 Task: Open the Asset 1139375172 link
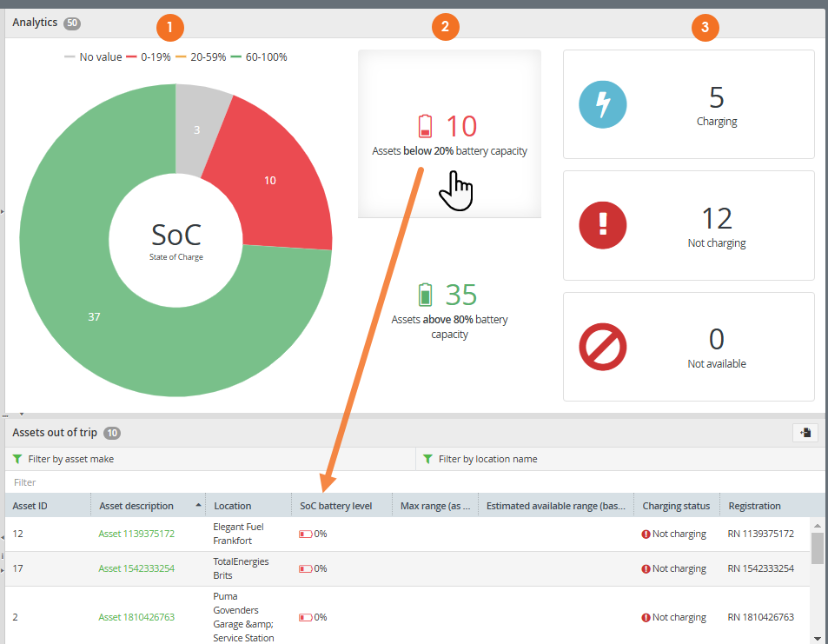tap(136, 534)
